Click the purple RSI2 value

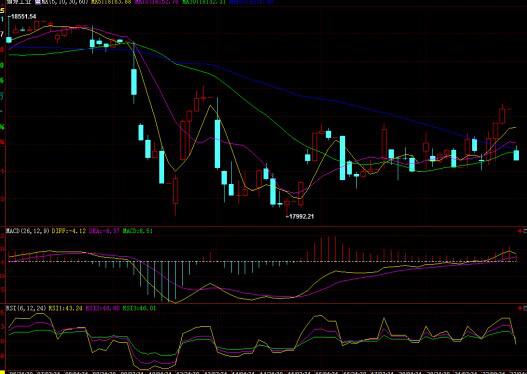point(103,308)
